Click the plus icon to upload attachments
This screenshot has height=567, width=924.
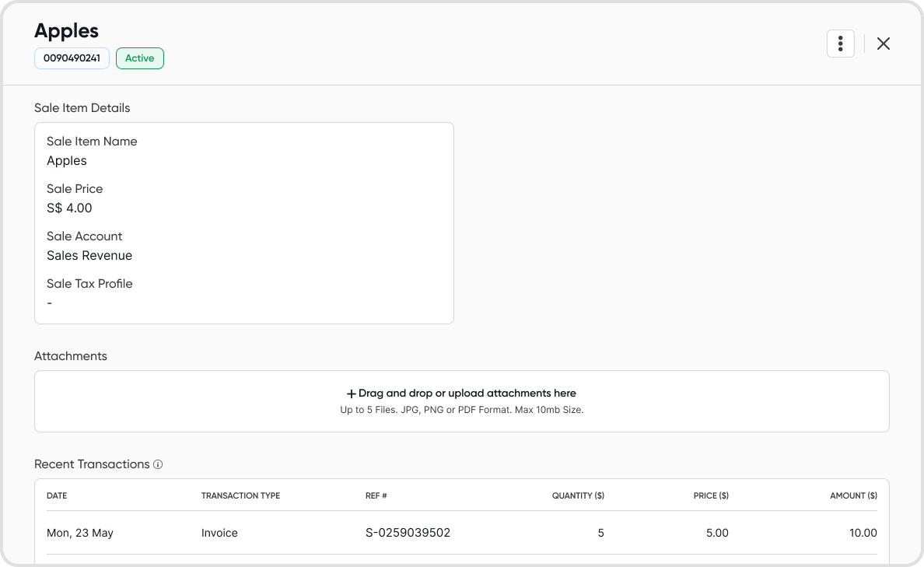[x=351, y=394]
